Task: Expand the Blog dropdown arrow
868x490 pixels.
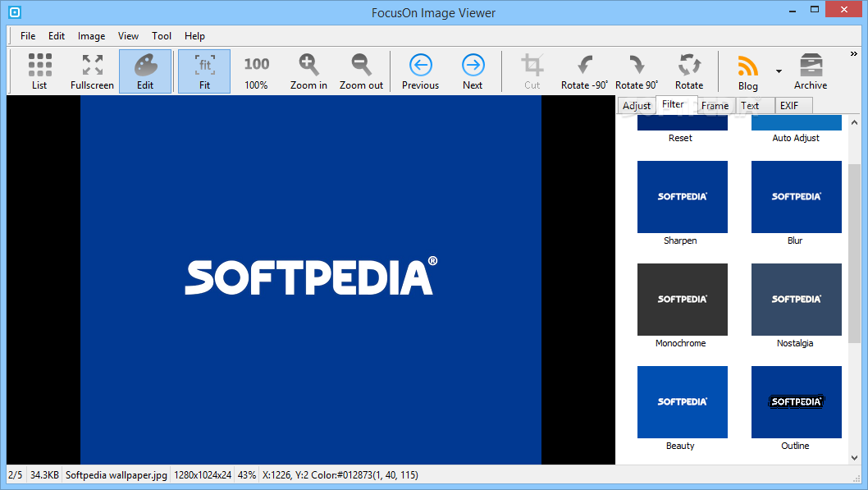Action: click(x=779, y=71)
